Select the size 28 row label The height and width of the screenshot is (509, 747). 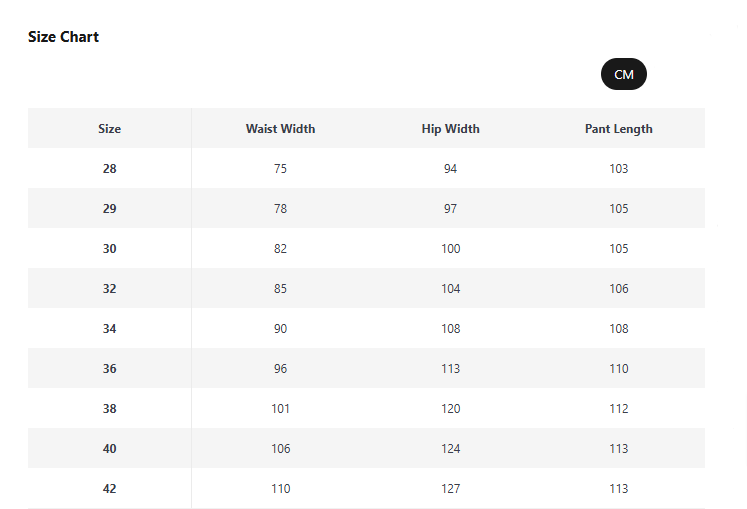pyautogui.click(x=109, y=169)
